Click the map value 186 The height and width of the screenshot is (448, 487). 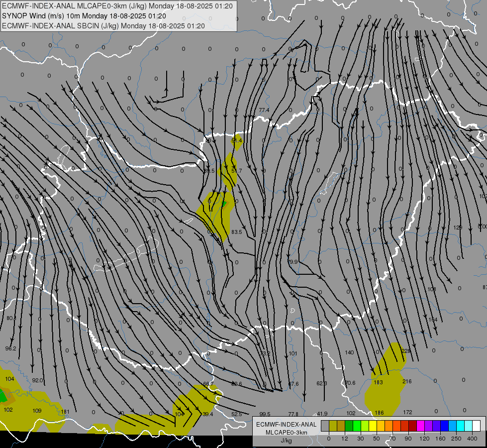tap(379, 413)
